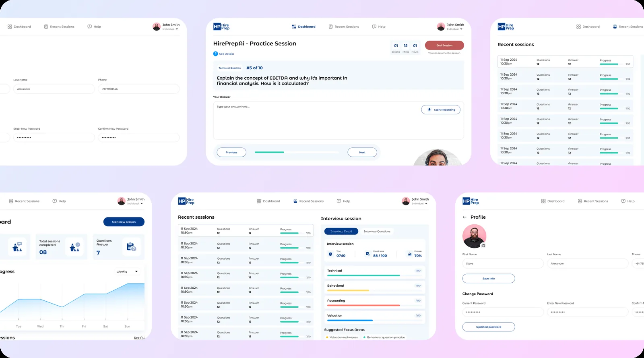Click the Help icon in the Practice Session window
This screenshot has width=644, height=358.
pos(374,27)
